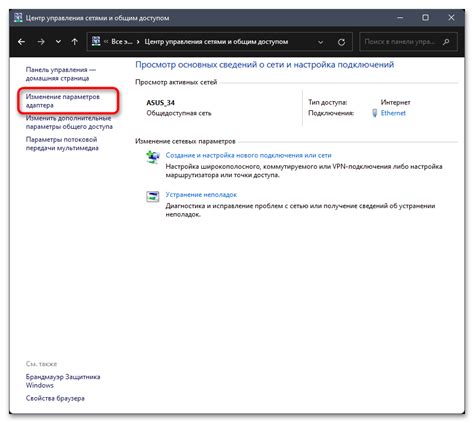474x423 pixels.
Task: Click the Ethernet connection link
Action: [x=393, y=113]
